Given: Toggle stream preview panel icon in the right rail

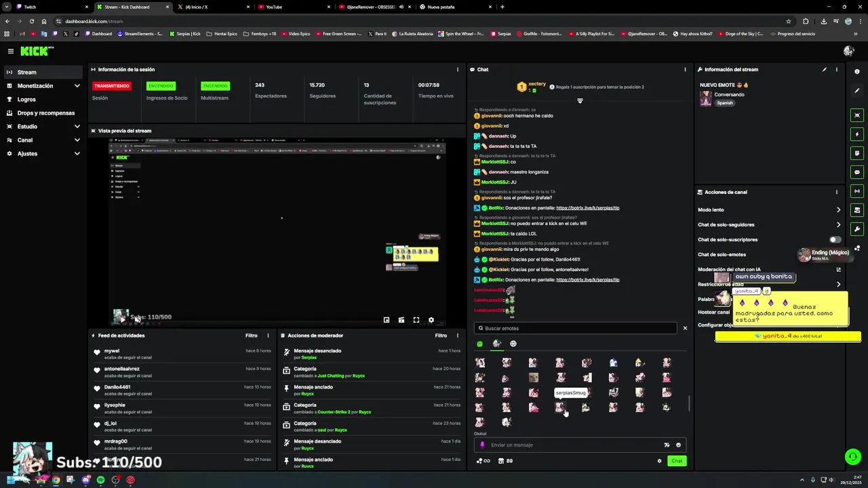Looking at the screenshot, I should [857, 115].
